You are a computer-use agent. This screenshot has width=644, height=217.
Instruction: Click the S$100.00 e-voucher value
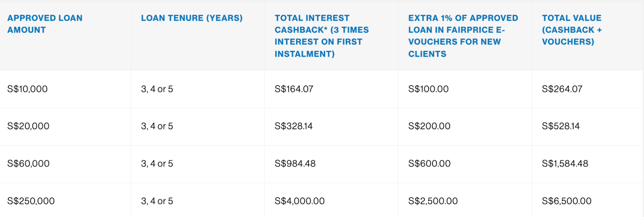pos(428,89)
